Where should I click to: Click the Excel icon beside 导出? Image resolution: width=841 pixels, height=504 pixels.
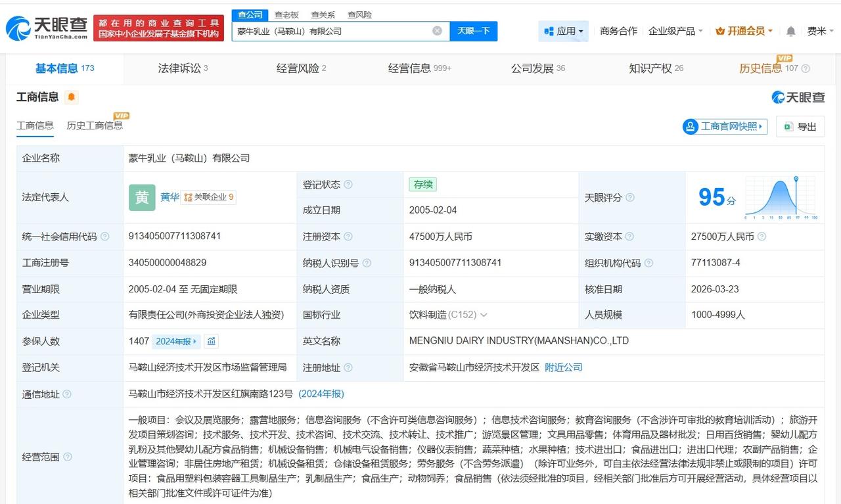point(787,126)
